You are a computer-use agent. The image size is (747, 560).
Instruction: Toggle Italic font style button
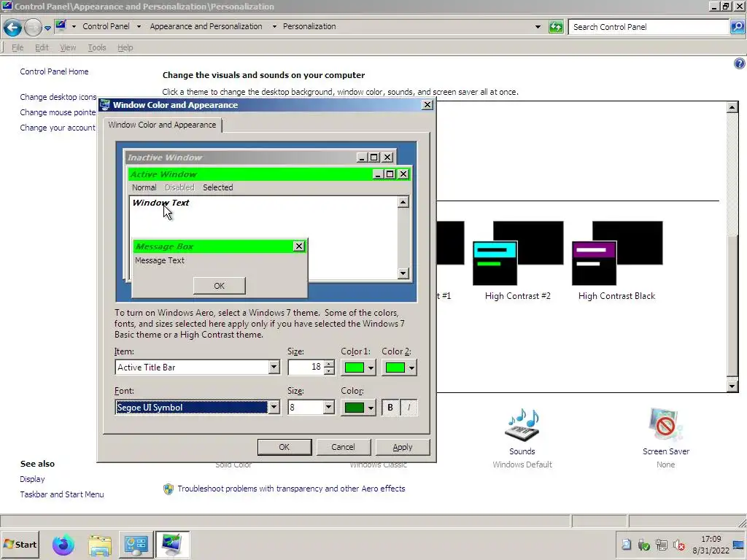point(409,408)
